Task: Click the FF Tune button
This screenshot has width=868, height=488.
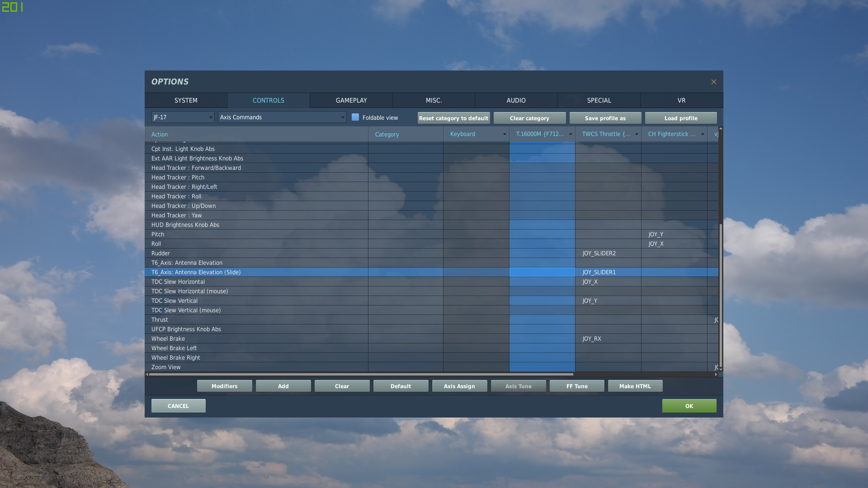Action: (x=577, y=386)
